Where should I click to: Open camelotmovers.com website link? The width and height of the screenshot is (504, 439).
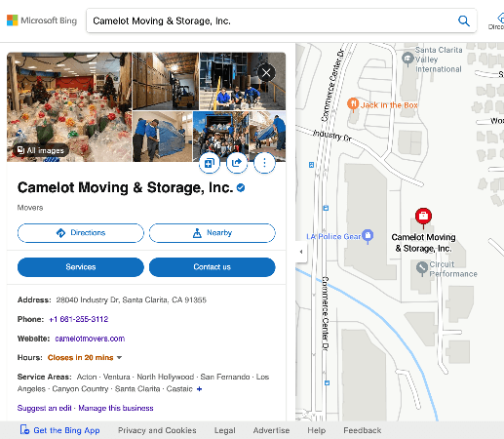point(90,339)
